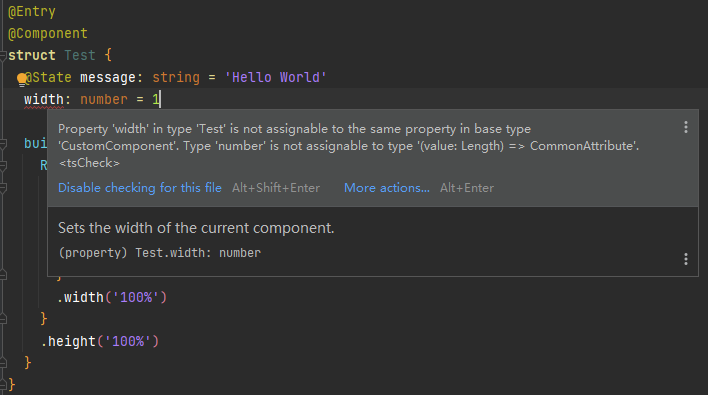Click fold marker at final closing brace

3,385
